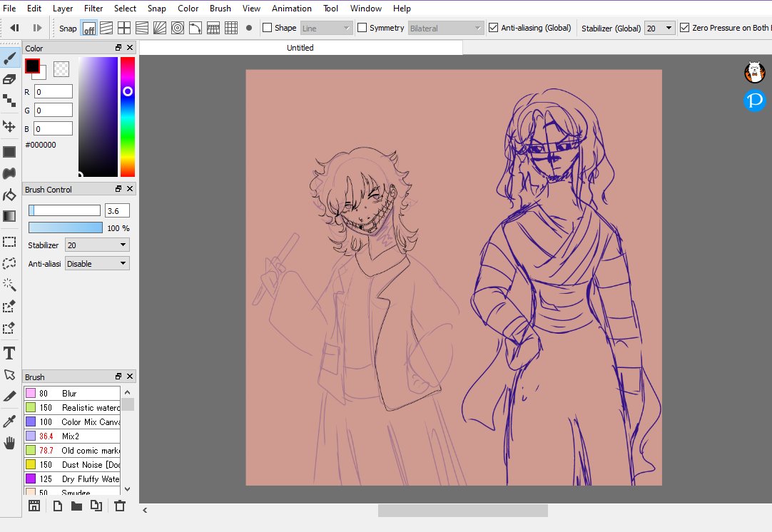Click the brush size 3.6 field
The image size is (772, 532).
[x=117, y=210]
